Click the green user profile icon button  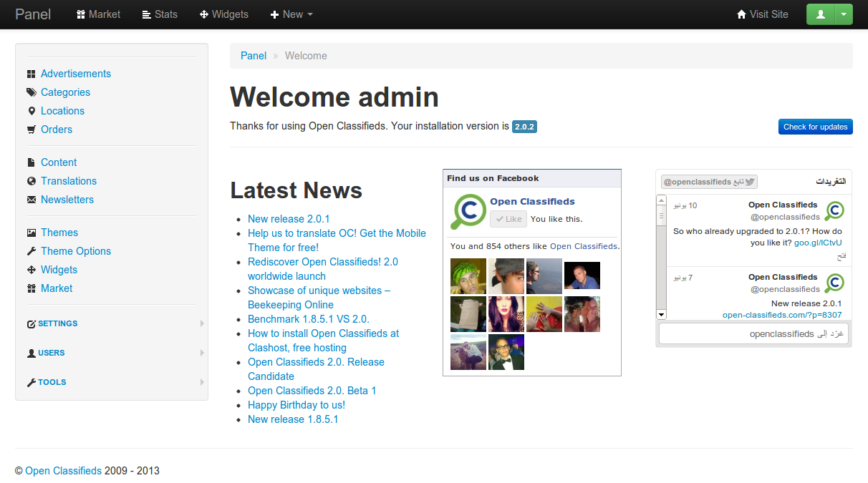pyautogui.click(x=821, y=14)
